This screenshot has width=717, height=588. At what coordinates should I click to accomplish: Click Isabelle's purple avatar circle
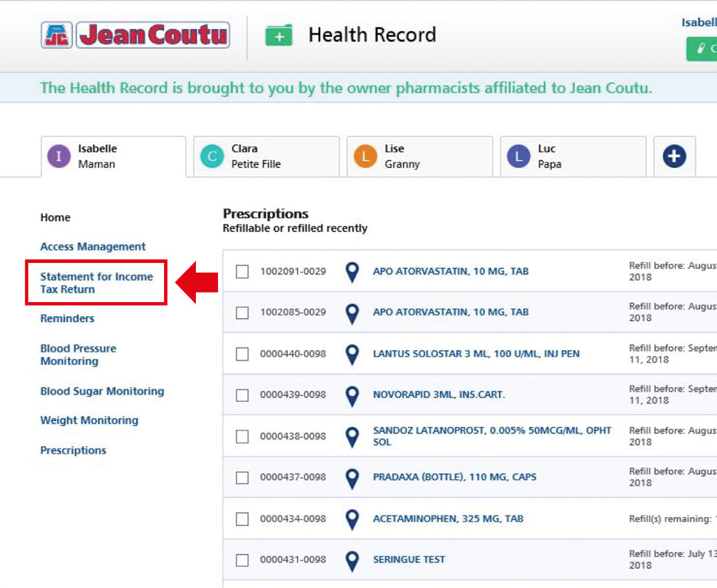59,157
